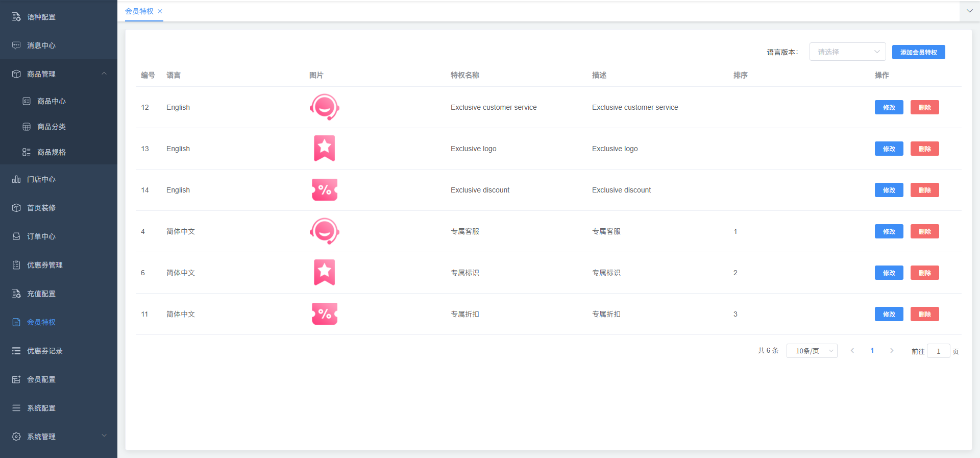Expand the tabs dropdown chevron at top right

point(969,11)
